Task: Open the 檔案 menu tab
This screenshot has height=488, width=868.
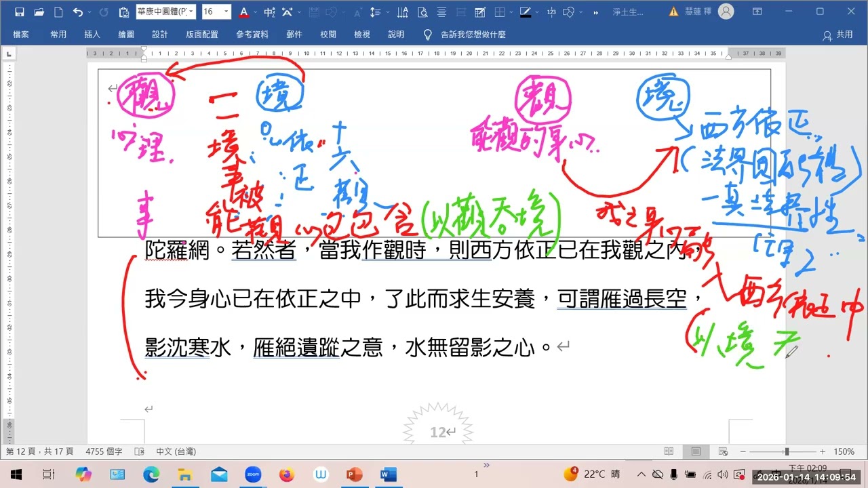Action: (21, 35)
